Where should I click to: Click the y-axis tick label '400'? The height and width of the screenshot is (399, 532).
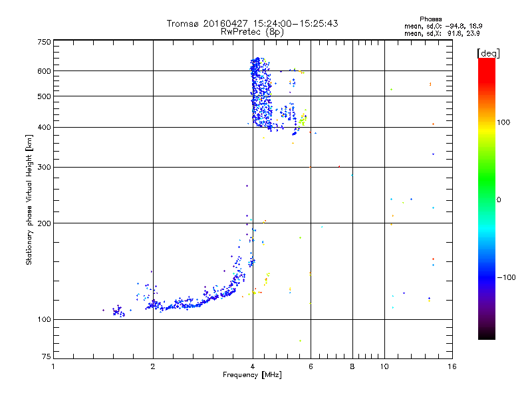(x=45, y=127)
